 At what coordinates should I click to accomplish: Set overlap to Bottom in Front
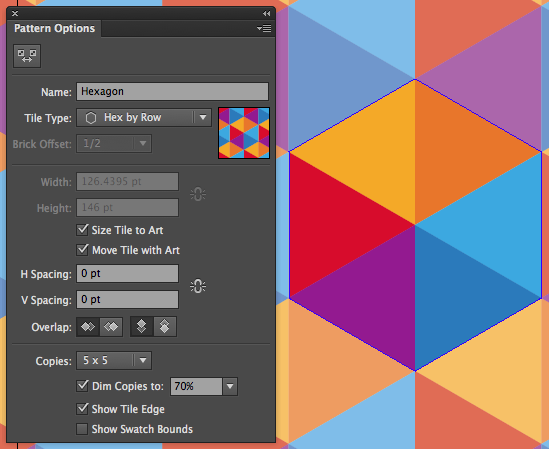coord(165,327)
